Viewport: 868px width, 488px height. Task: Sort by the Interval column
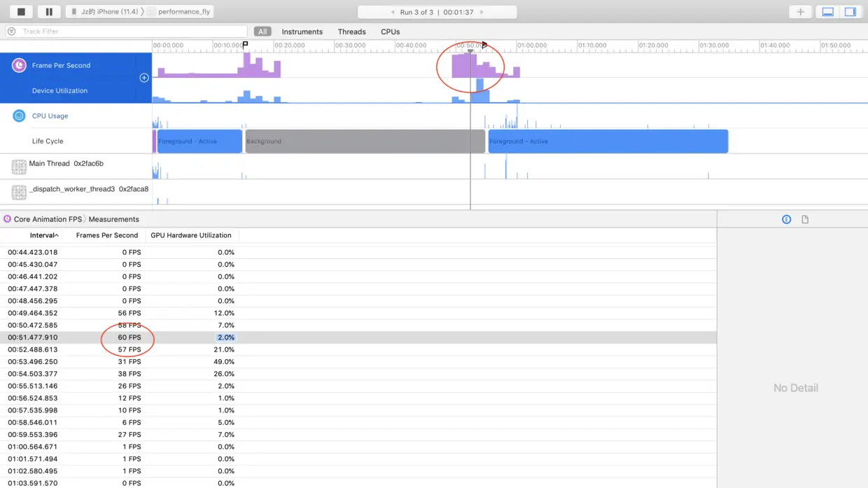[44, 235]
